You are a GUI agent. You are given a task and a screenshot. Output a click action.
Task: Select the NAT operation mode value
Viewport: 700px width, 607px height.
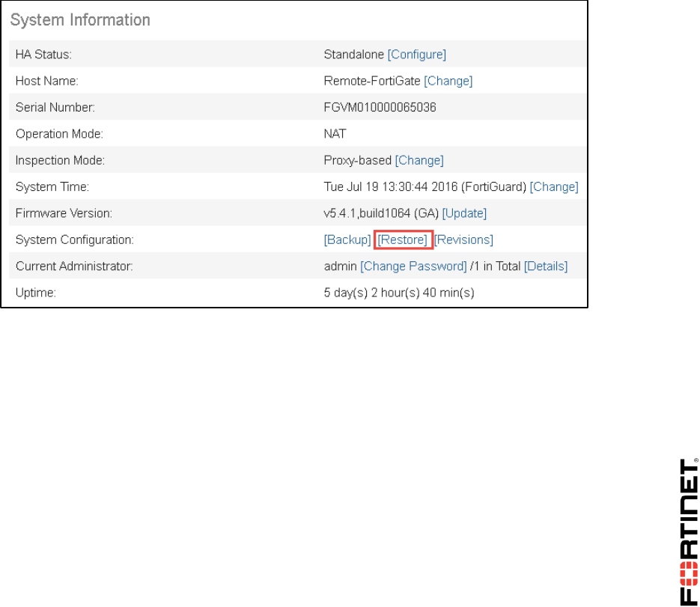coord(335,134)
